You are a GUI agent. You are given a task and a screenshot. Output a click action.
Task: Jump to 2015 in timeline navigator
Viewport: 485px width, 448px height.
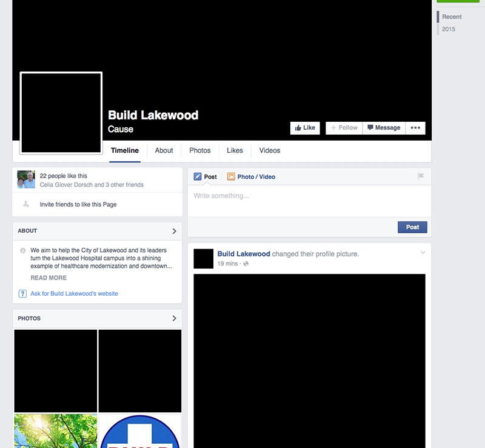[449, 29]
